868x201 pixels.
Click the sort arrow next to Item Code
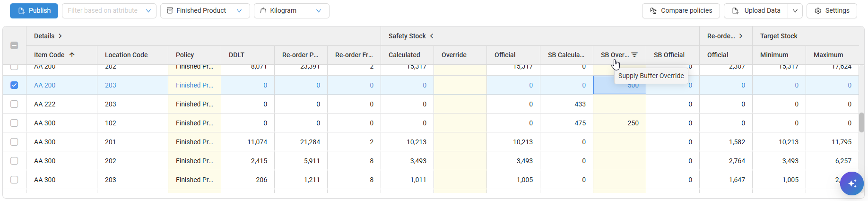[72, 55]
